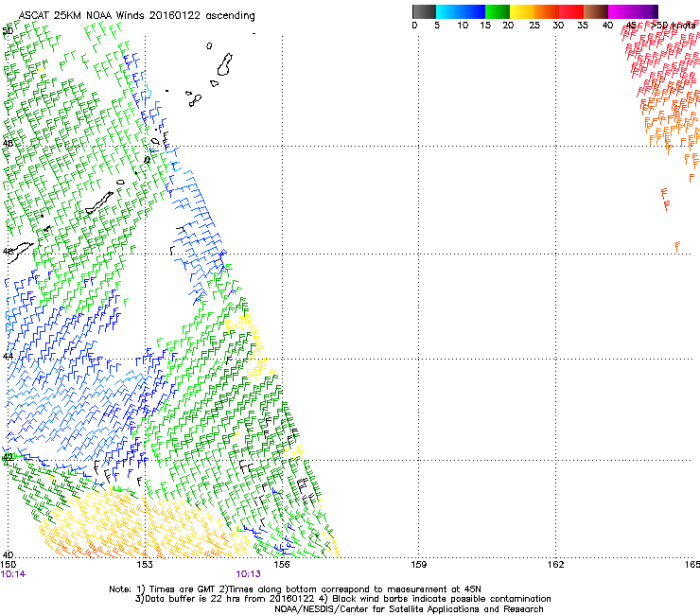This screenshot has height=615, width=700.
Task: Click the longitude label 159
Action: (x=418, y=565)
